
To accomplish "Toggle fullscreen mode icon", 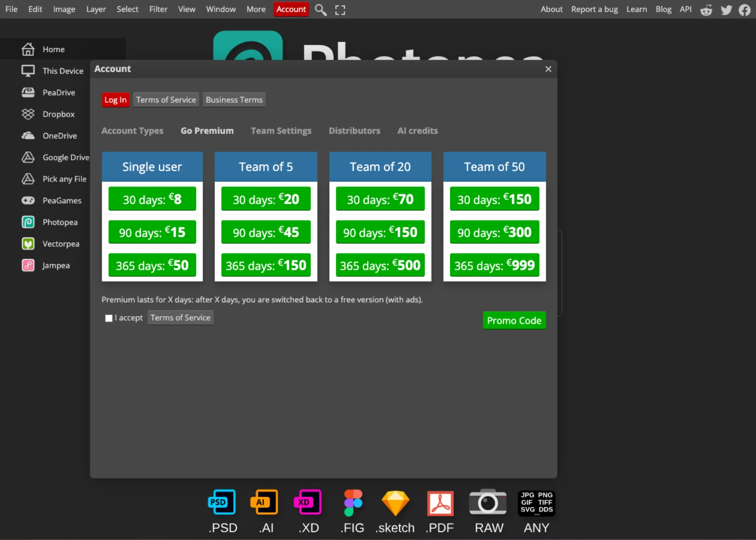I will pos(340,10).
